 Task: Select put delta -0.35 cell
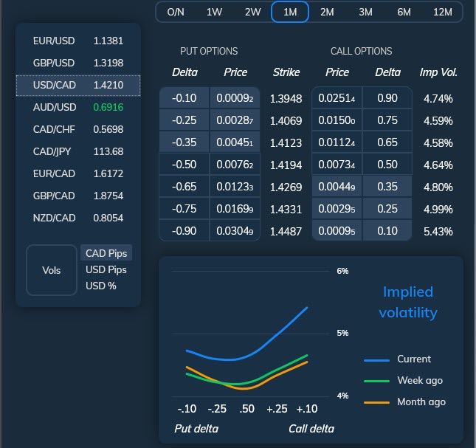point(184,142)
